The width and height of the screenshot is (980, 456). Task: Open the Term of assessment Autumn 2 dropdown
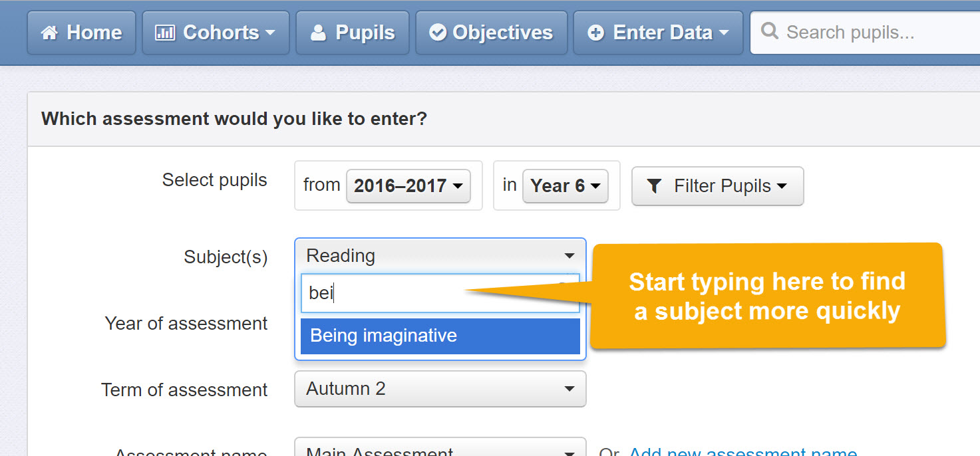coord(440,389)
